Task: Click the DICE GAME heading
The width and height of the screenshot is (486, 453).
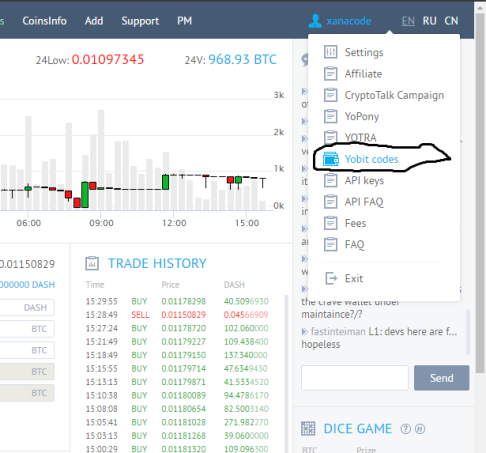Action: (x=358, y=429)
